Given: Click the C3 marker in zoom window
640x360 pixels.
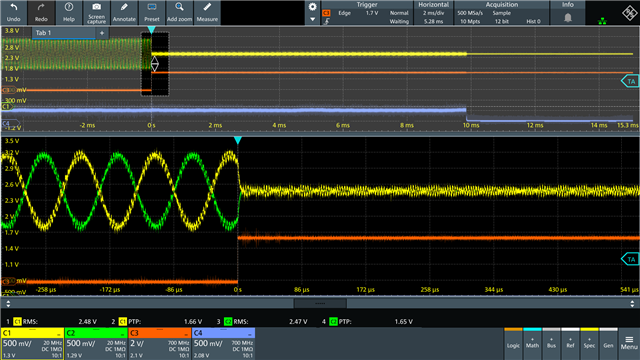Looking at the screenshot, I should (8, 281).
